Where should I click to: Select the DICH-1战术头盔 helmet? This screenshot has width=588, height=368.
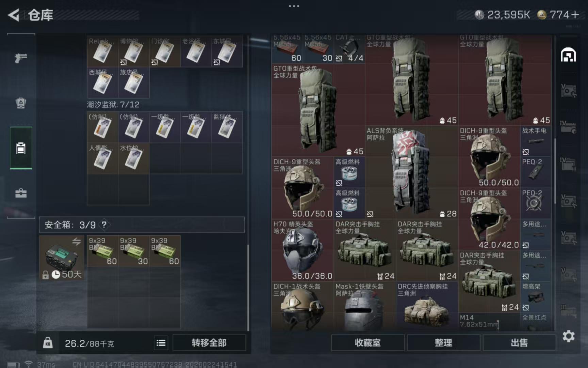(303, 306)
